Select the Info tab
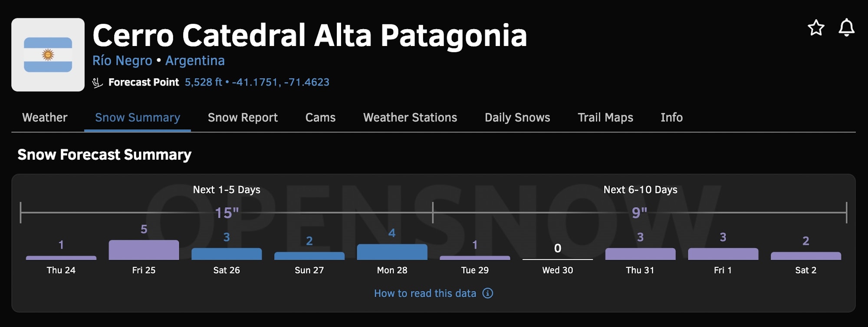868x327 pixels. click(x=671, y=118)
